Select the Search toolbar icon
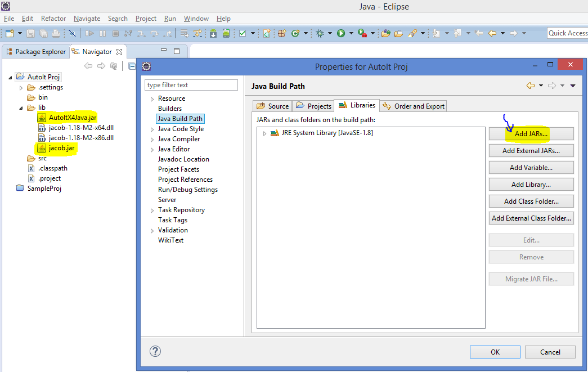 pyautogui.click(x=414, y=33)
